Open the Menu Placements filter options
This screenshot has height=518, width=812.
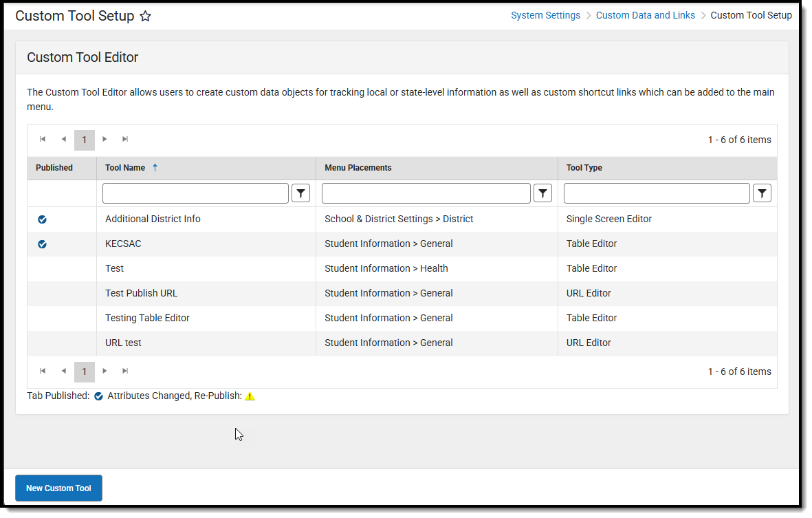(543, 193)
